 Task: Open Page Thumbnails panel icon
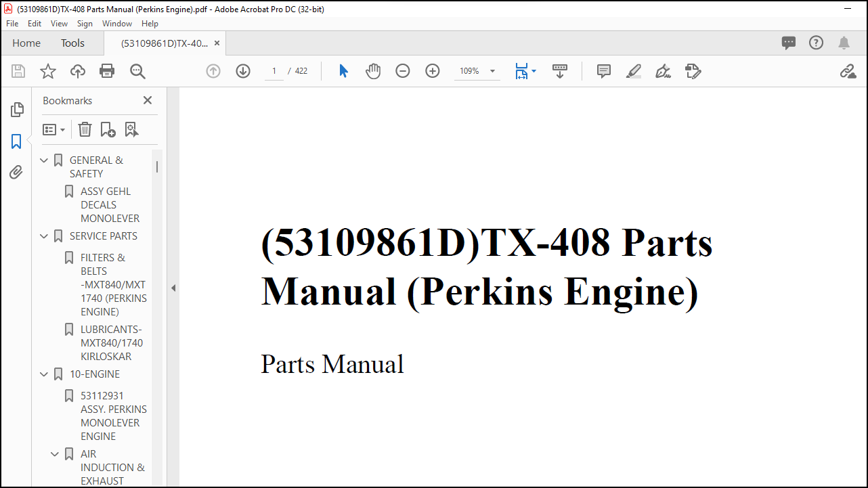coord(17,110)
